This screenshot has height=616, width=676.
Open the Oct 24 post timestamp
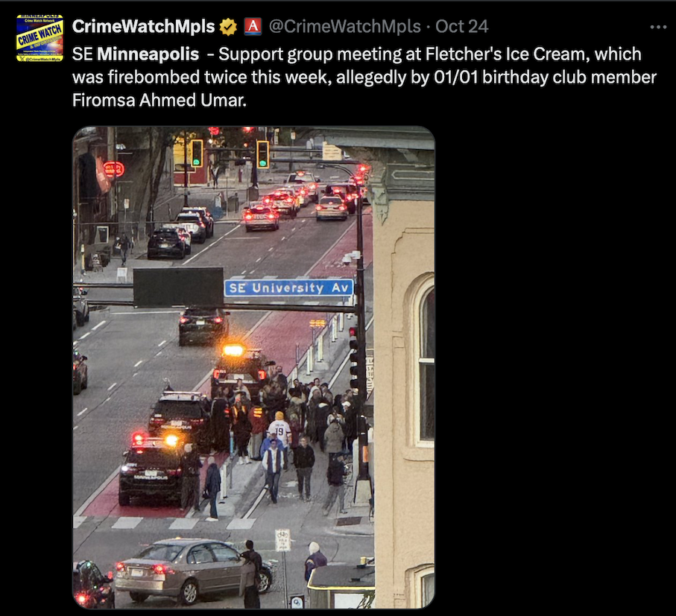click(461, 26)
